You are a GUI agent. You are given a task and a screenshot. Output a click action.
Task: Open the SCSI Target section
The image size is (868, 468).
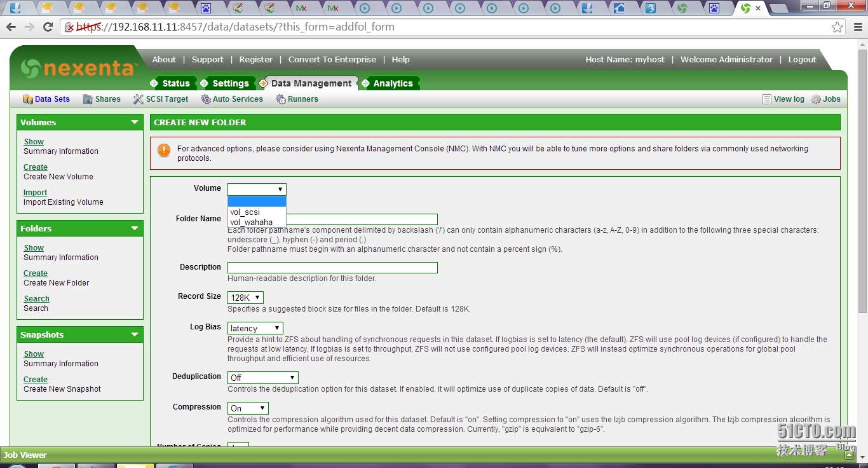(x=161, y=99)
